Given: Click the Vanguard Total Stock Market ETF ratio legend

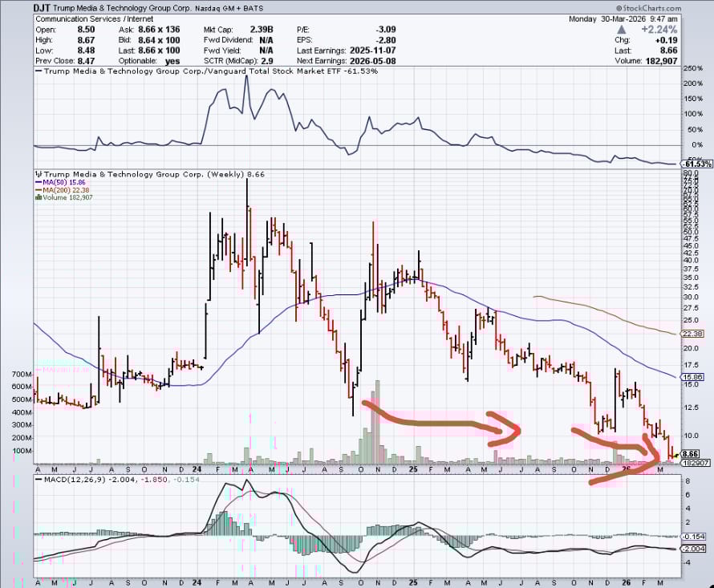Looking at the screenshot, I should [206, 71].
